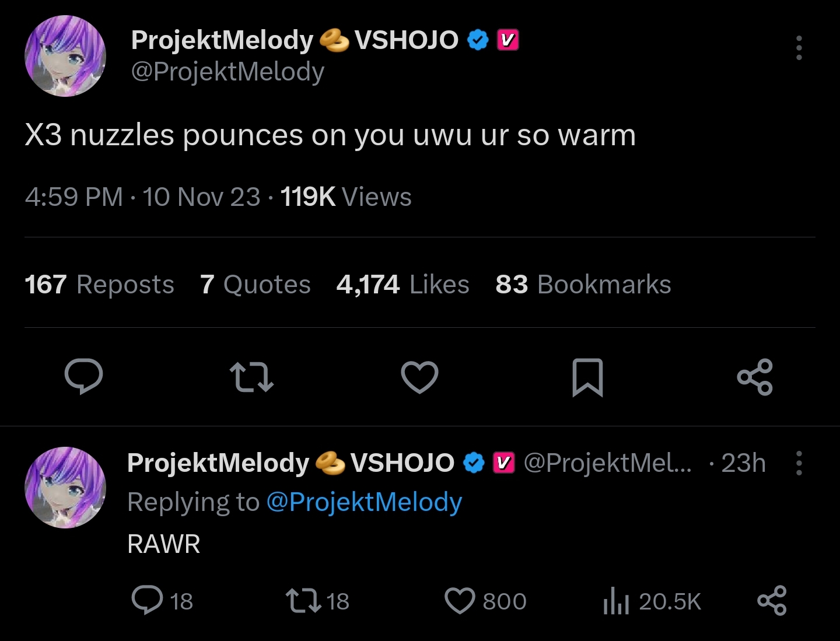View the 167 Reposts list
This screenshot has width=840, height=641.
tap(100, 285)
